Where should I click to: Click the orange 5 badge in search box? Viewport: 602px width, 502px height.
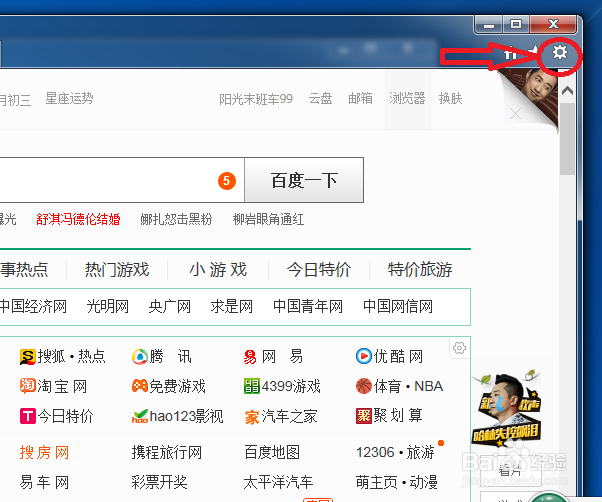(227, 181)
